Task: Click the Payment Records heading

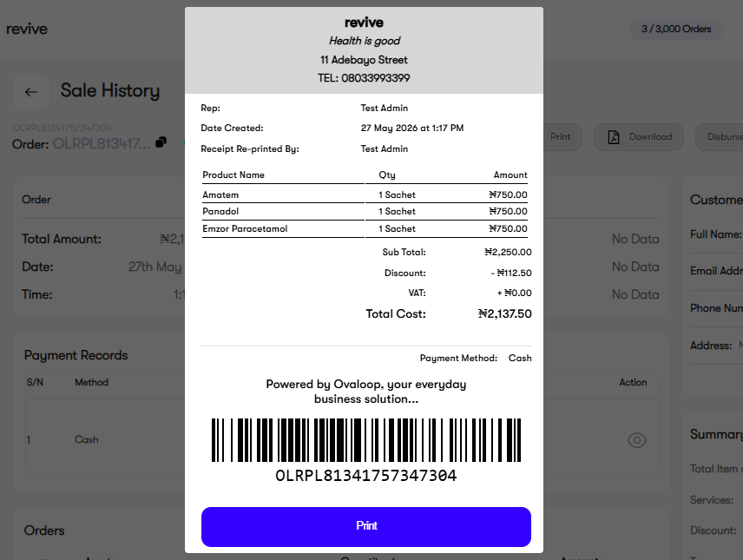Action: pos(76,355)
